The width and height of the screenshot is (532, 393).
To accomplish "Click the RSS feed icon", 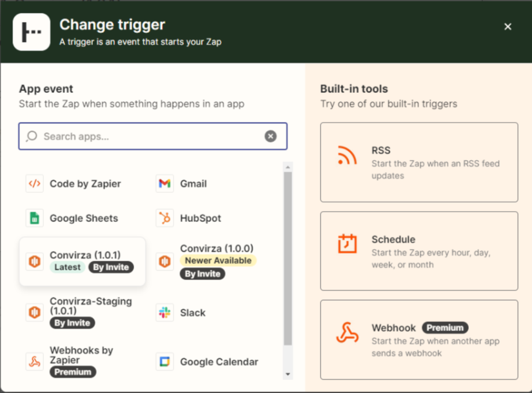I will pyautogui.click(x=347, y=156).
